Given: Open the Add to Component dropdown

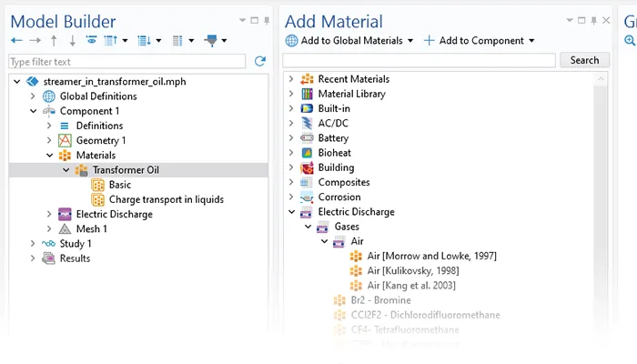Looking at the screenshot, I should click(480, 41).
